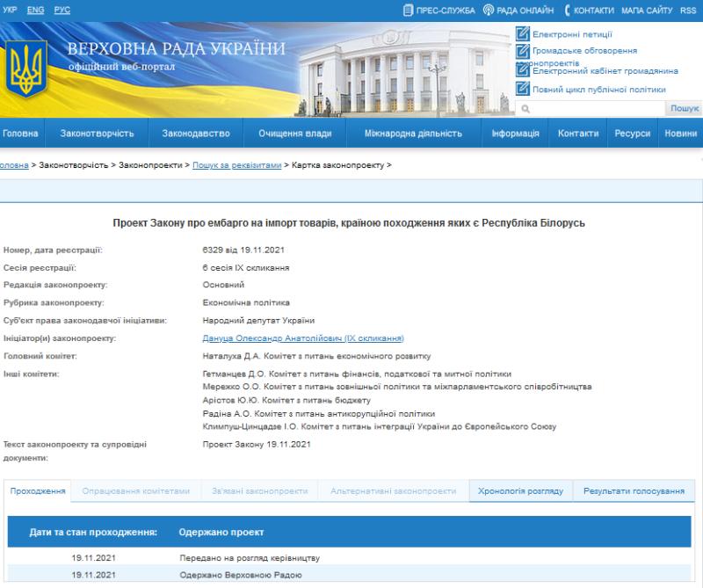This screenshot has width=703, height=588.
Task: Select the Проходження tab
Action: pos(38,491)
